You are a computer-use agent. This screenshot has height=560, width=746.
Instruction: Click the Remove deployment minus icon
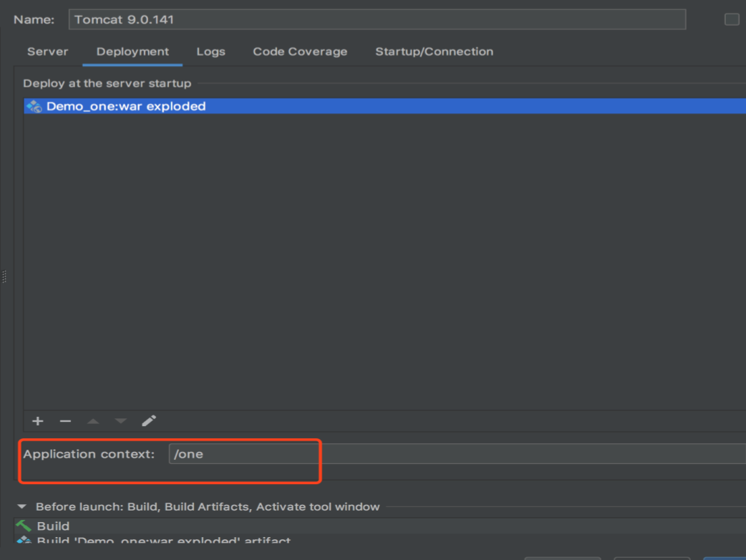(65, 421)
